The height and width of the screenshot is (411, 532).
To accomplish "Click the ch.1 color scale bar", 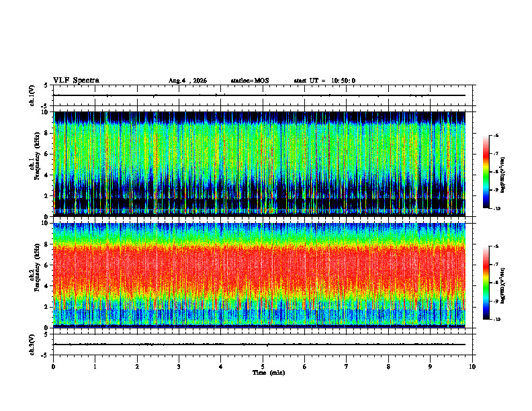I will point(486,172).
